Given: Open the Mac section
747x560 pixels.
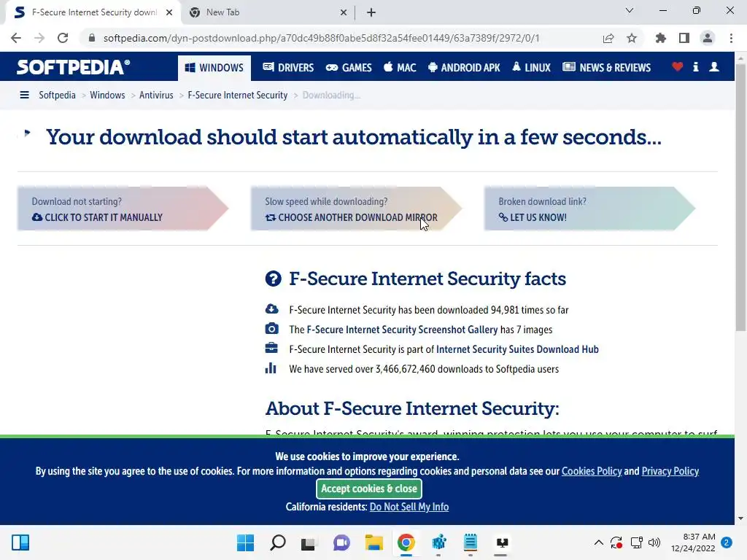Looking at the screenshot, I should pos(400,68).
